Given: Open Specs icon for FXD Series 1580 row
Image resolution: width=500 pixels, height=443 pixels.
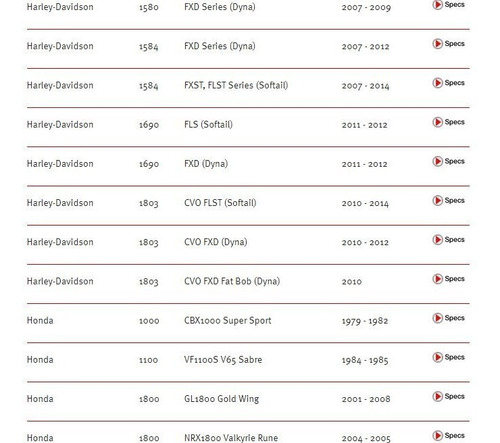Looking at the screenshot, I should pos(448,5).
